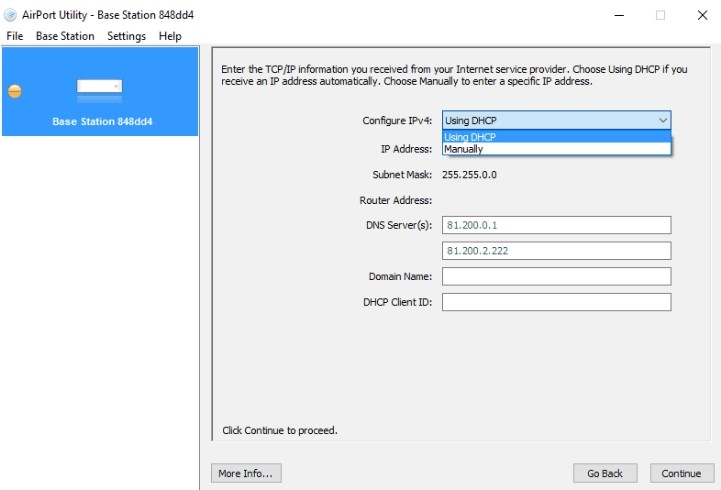Viewport: 721px width, 490px height.
Task: Click the Configure IPv4 label
Action: tap(397, 121)
